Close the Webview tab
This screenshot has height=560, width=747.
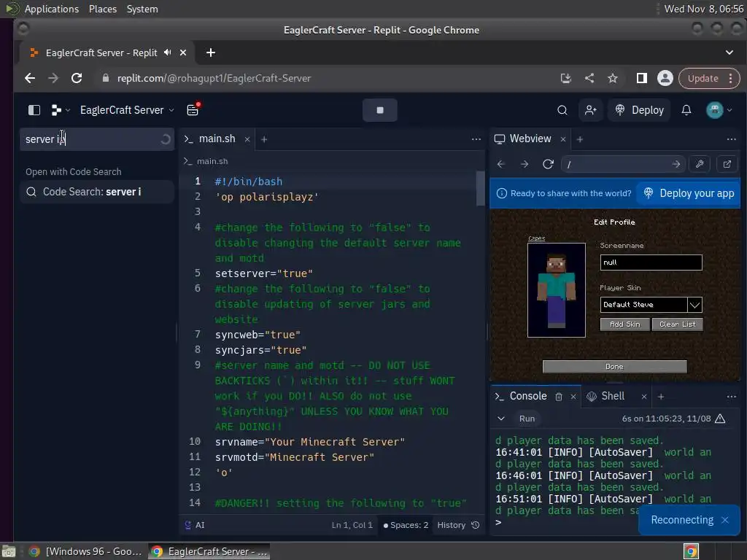coord(563,139)
